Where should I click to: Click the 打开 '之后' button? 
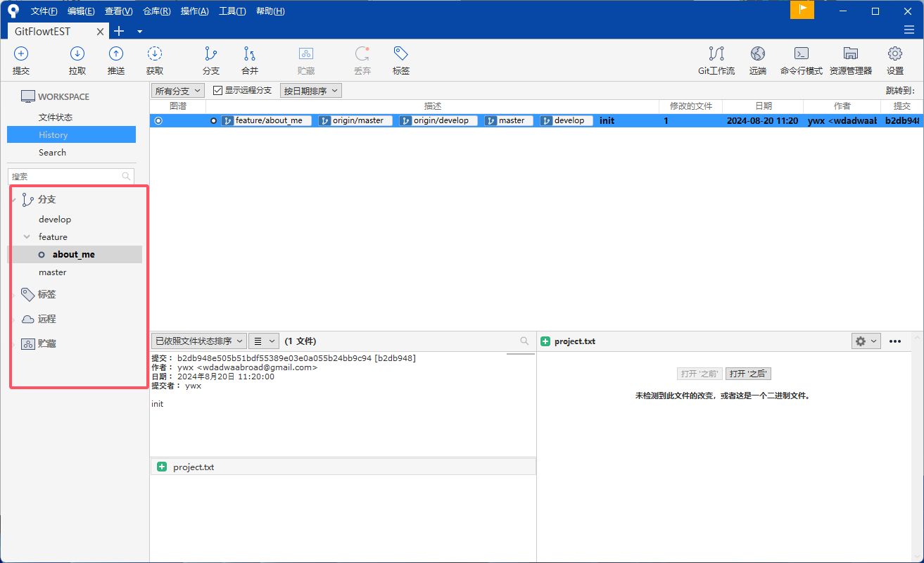749,374
